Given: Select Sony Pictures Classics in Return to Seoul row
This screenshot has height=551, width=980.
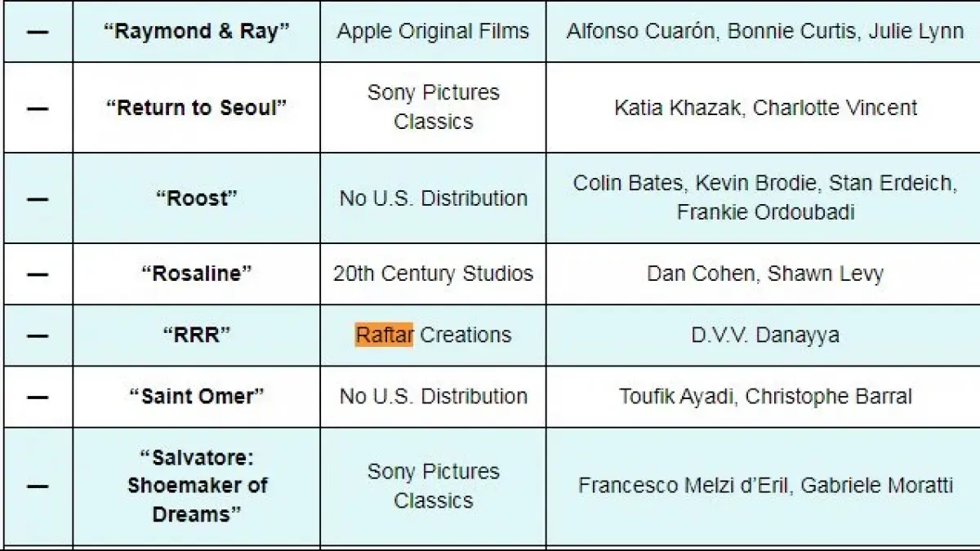Looking at the screenshot, I should point(433,107).
